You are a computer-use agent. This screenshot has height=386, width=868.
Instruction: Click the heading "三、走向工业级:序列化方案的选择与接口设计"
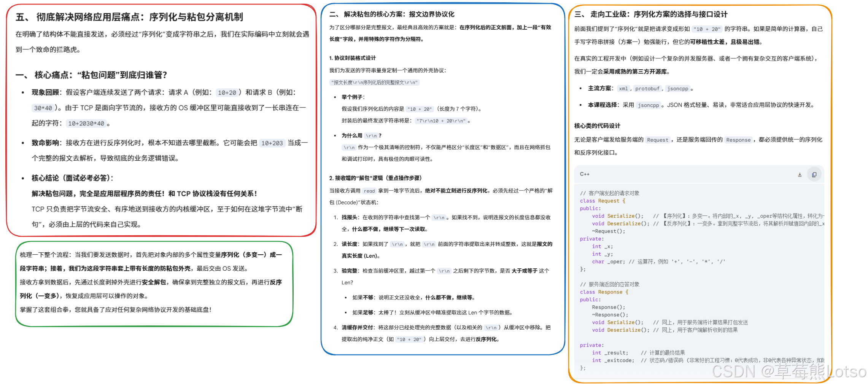coord(651,14)
